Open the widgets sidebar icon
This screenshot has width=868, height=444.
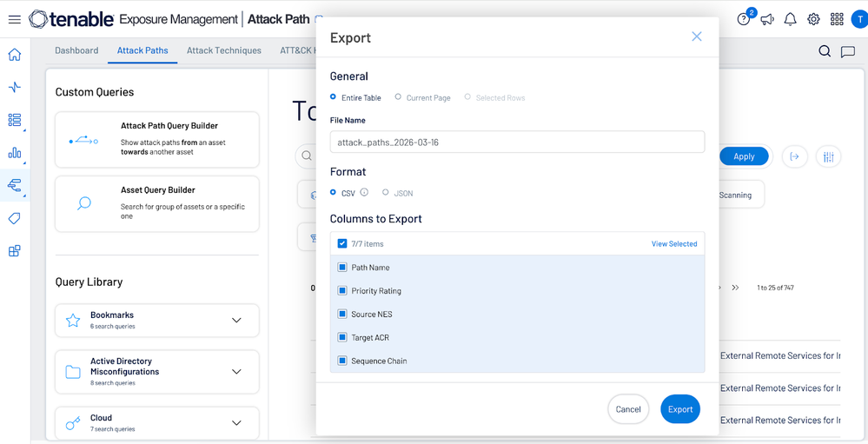coord(15,251)
